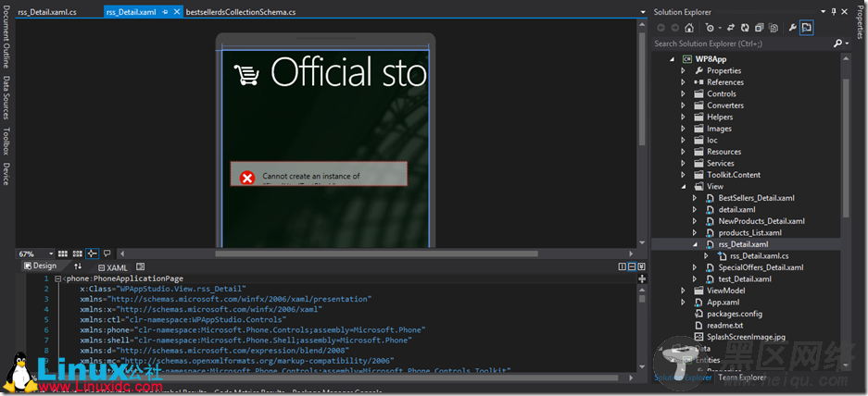Toggle Preview Selected Items icon
This screenshot has width=868, height=396.
click(x=807, y=28)
